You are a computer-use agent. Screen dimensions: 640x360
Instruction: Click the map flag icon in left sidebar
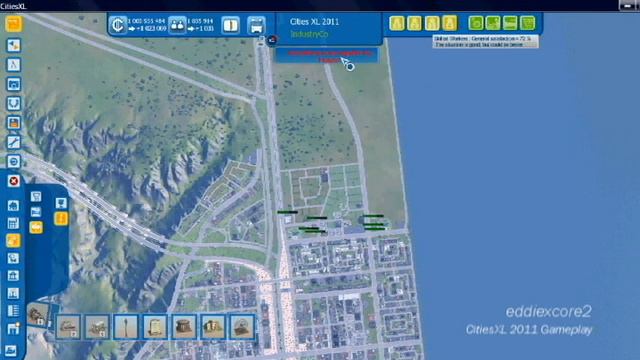pos(13,45)
